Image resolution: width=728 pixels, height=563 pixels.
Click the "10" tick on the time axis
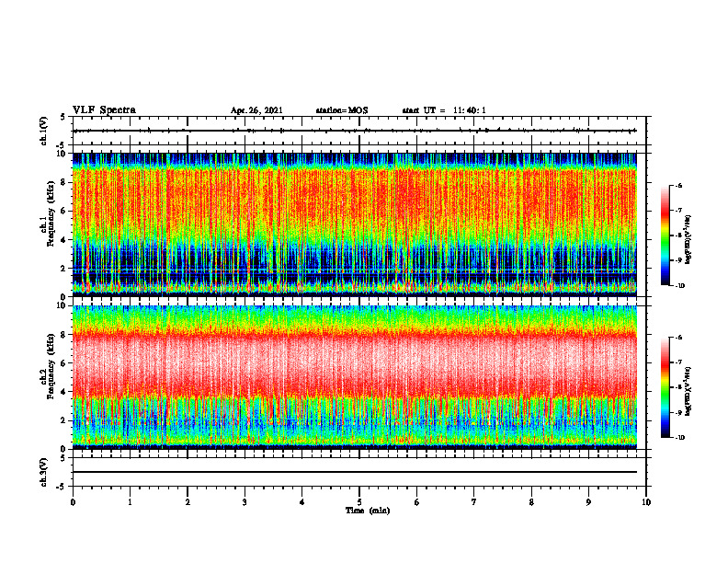coord(646,502)
